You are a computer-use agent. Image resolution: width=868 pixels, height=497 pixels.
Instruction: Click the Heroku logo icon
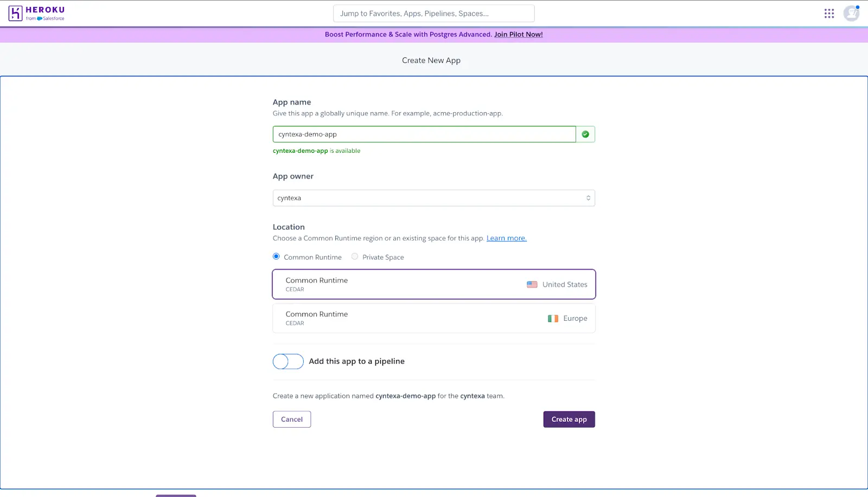tap(15, 13)
